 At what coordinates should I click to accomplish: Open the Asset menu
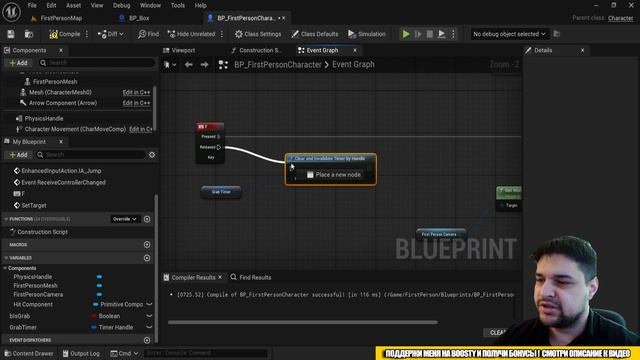73,5
